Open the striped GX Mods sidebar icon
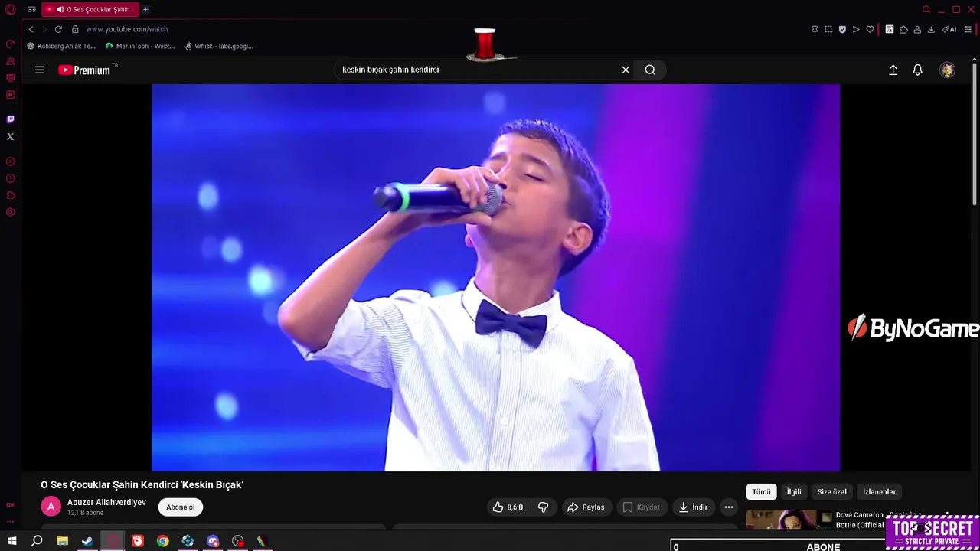980x551 pixels. click(x=11, y=78)
